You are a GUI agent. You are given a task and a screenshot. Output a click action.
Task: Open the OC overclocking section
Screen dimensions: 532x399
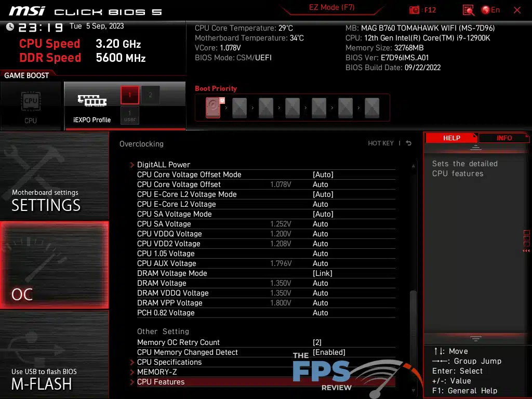click(x=54, y=265)
